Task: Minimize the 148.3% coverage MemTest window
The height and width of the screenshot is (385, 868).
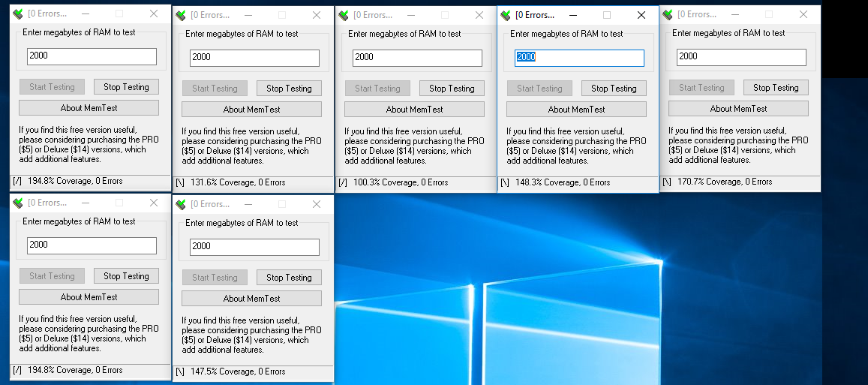Action: tap(573, 15)
